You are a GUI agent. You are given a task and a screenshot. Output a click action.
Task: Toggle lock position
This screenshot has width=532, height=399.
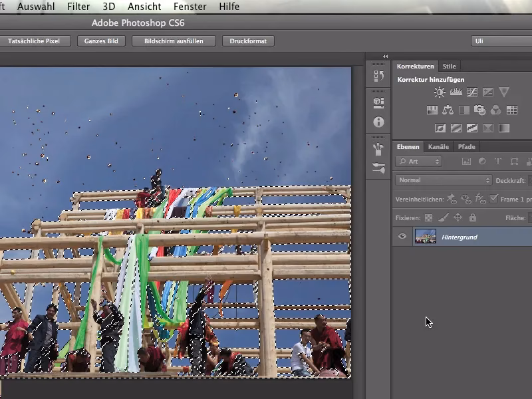click(458, 217)
